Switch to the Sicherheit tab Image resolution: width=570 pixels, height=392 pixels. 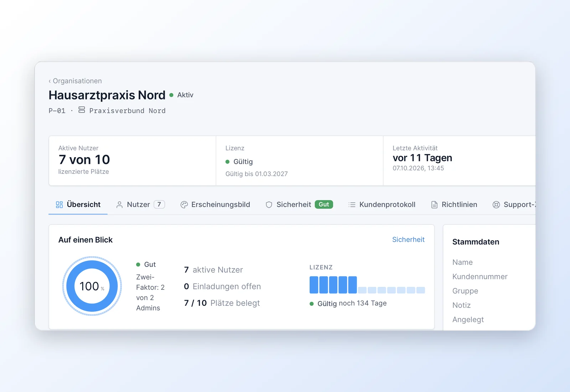pyautogui.click(x=299, y=205)
